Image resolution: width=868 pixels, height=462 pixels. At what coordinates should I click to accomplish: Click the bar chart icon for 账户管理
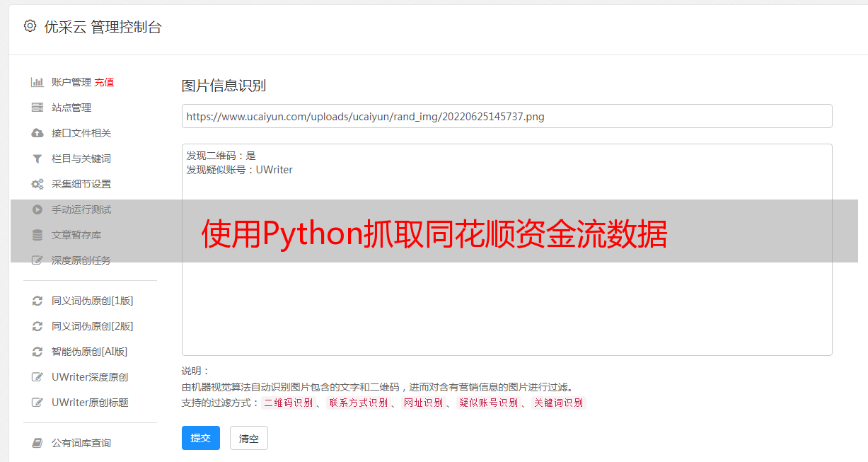pos(37,82)
